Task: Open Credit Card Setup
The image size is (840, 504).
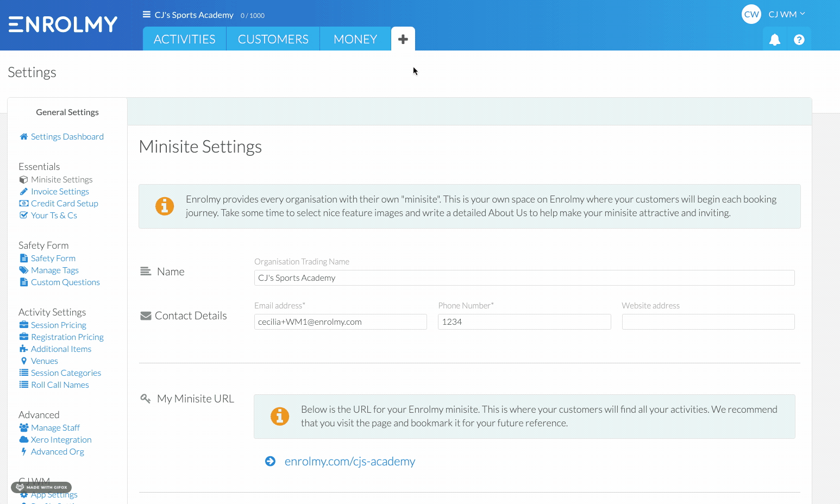Action: coord(65,204)
